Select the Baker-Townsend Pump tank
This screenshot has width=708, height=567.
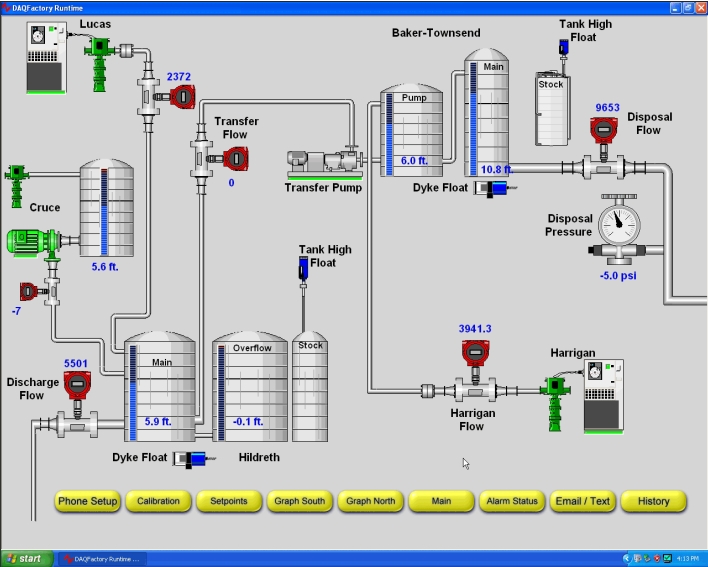[411, 130]
